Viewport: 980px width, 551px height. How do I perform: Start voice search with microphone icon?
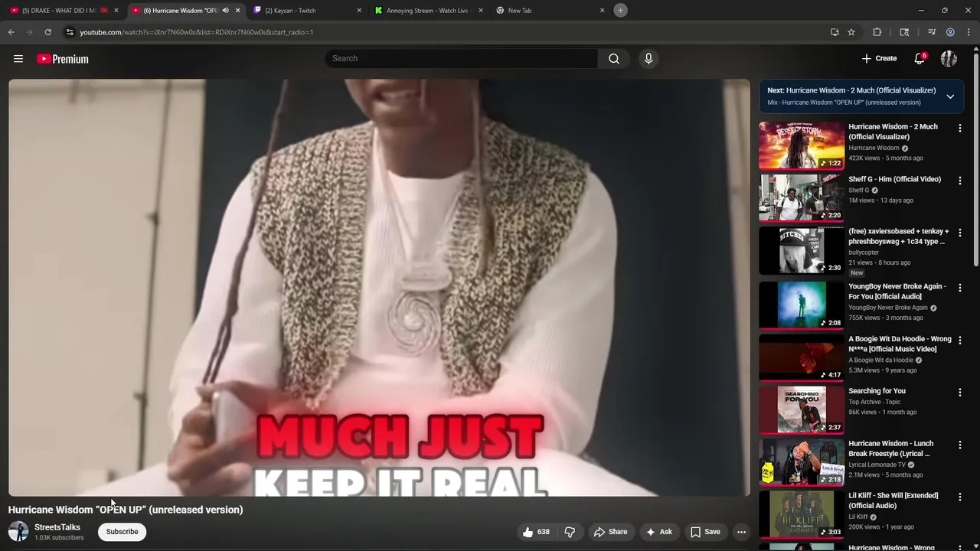(x=648, y=59)
